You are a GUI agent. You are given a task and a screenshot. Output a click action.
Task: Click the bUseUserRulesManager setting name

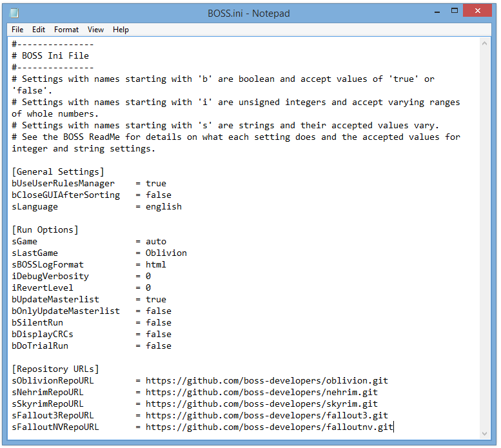63,183
